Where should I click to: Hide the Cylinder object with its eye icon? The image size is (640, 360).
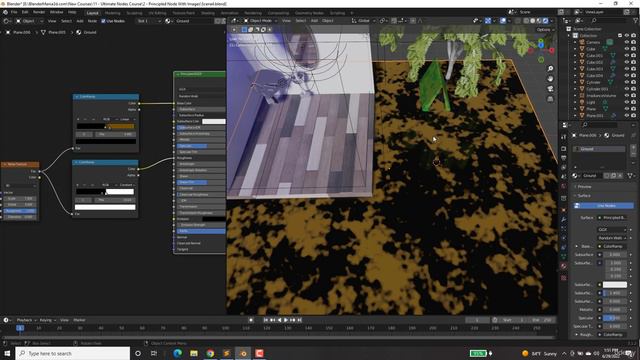[627, 82]
